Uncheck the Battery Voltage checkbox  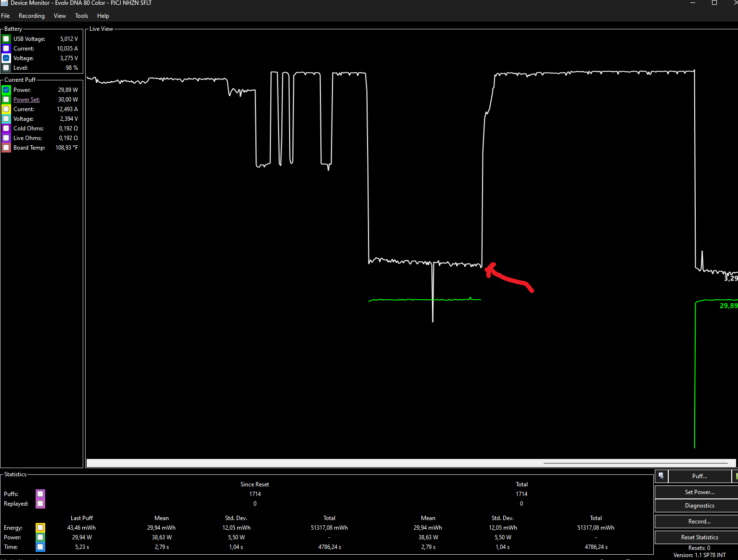coord(6,58)
